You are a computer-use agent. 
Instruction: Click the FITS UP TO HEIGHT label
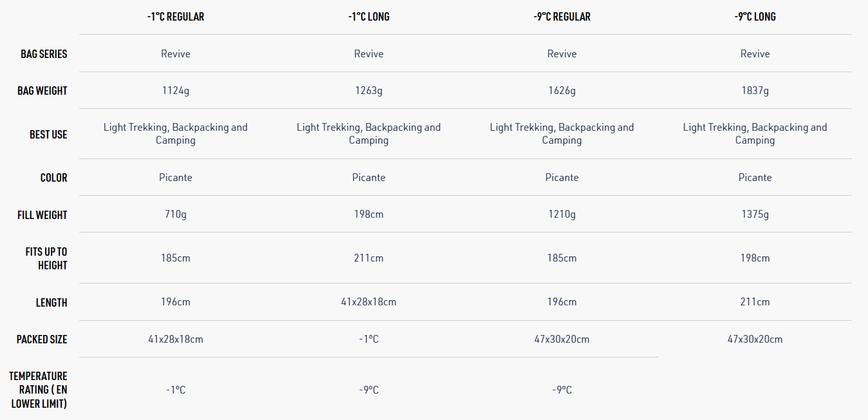pyautogui.click(x=46, y=258)
